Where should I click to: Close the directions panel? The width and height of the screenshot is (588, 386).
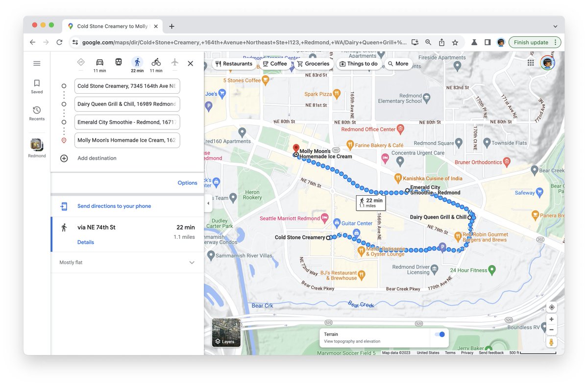[x=191, y=63]
